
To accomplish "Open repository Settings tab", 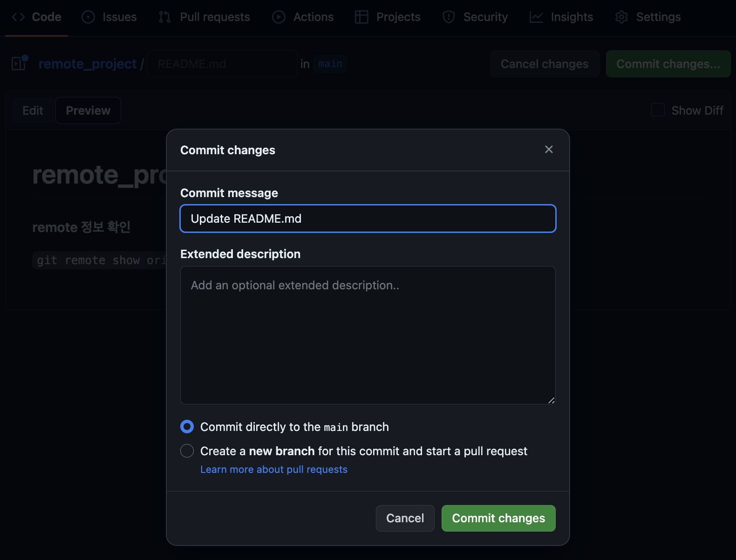I will [648, 17].
